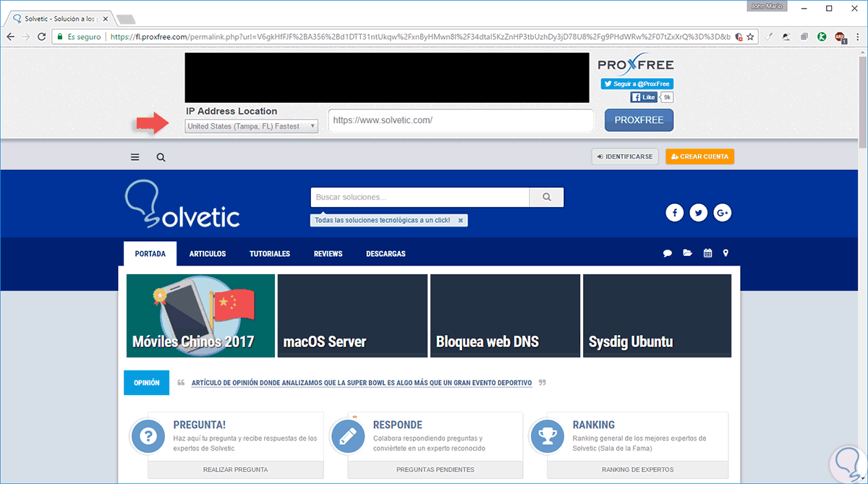Open the Super Bowl opinion article link

point(362,383)
